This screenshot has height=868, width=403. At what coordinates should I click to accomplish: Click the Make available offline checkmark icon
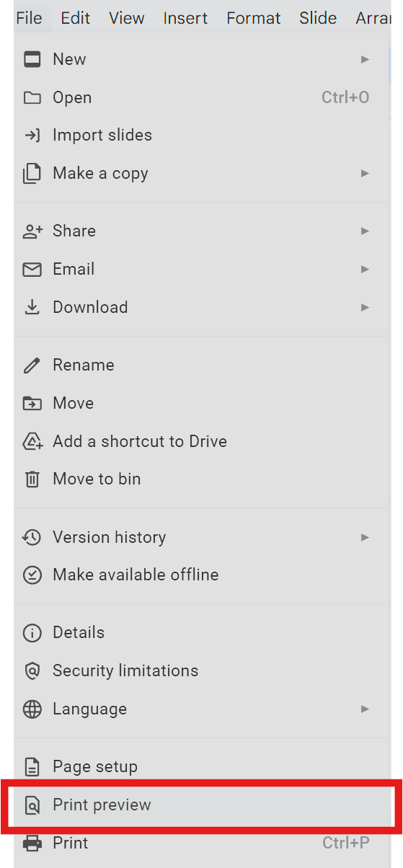(32, 575)
